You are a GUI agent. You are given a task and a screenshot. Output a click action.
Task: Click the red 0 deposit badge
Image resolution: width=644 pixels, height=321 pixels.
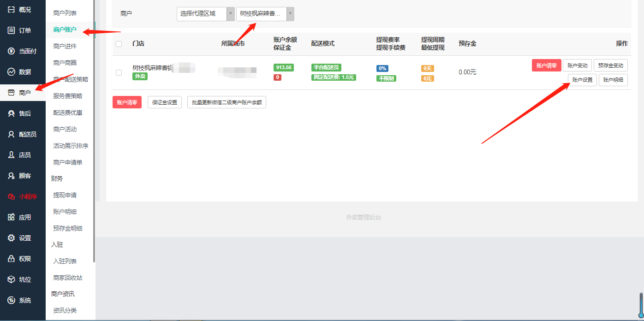point(277,77)
